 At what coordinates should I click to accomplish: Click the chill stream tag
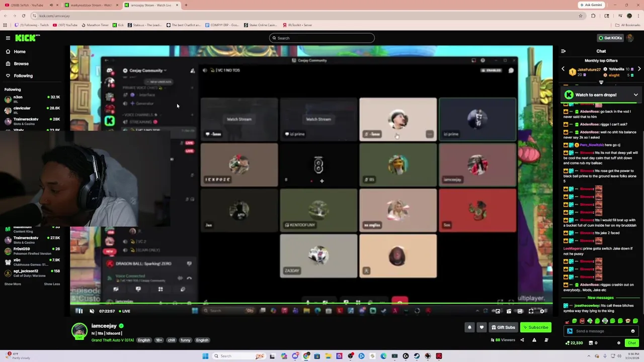tap(172, 340)
